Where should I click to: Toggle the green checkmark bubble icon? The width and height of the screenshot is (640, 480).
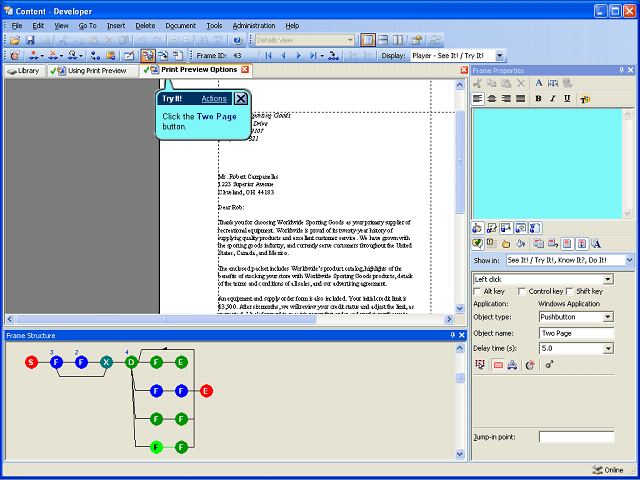pyautogui.click(x=477, y=244)
